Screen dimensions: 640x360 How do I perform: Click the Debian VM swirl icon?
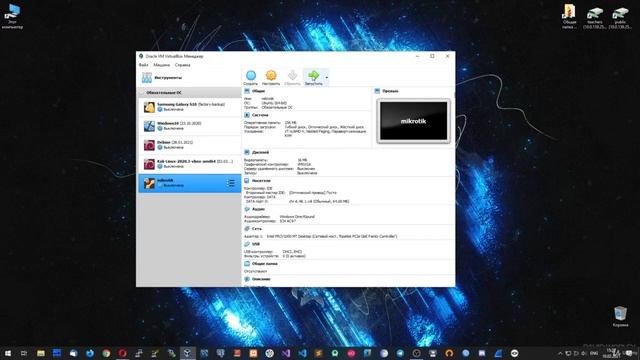coord(149,145)
